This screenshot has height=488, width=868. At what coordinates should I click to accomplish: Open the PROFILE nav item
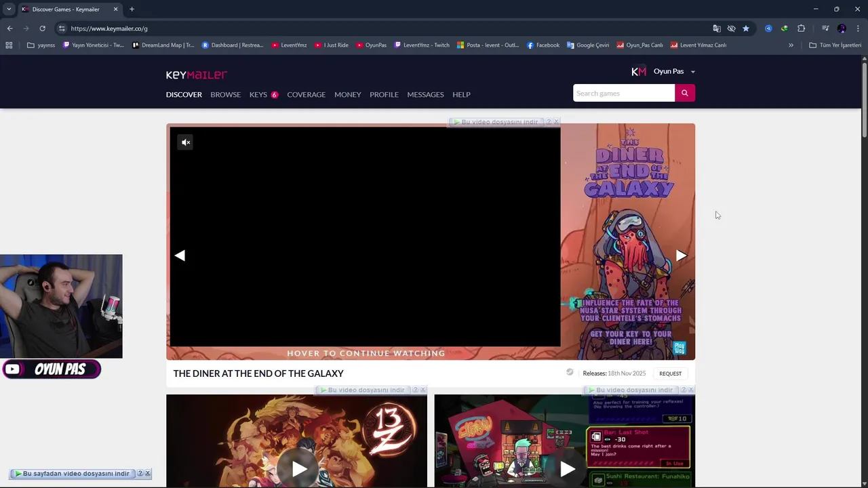[384, 94]
